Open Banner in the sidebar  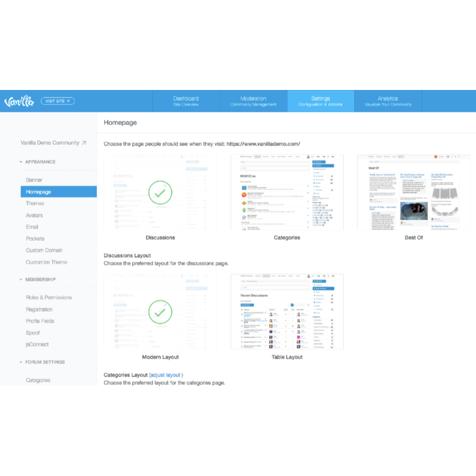pos(34,180)
